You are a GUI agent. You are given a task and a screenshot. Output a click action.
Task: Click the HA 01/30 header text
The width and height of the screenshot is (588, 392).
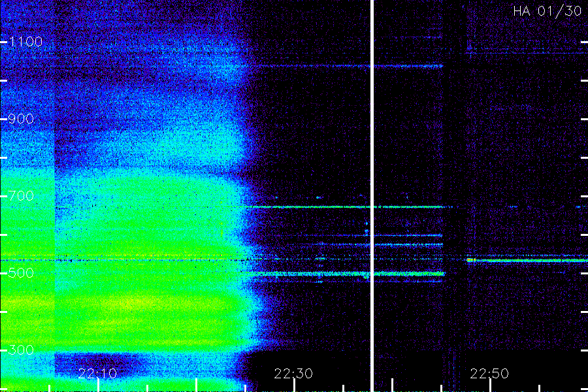click(x=547, y=11)
